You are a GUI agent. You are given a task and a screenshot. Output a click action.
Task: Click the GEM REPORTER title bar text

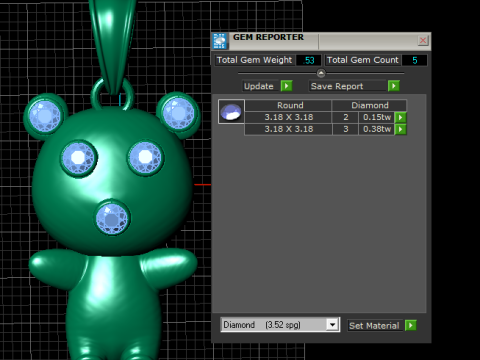[268, 37]
